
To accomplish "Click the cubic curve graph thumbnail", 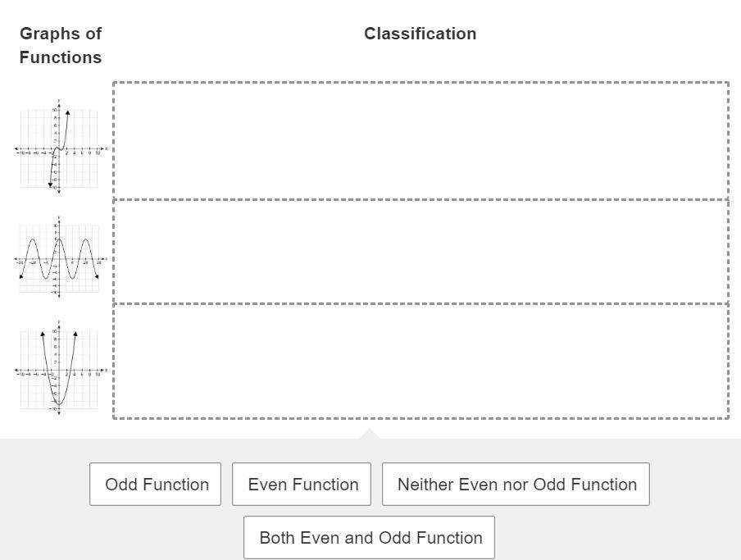I will pyautogui.click(x=60, y=147).
